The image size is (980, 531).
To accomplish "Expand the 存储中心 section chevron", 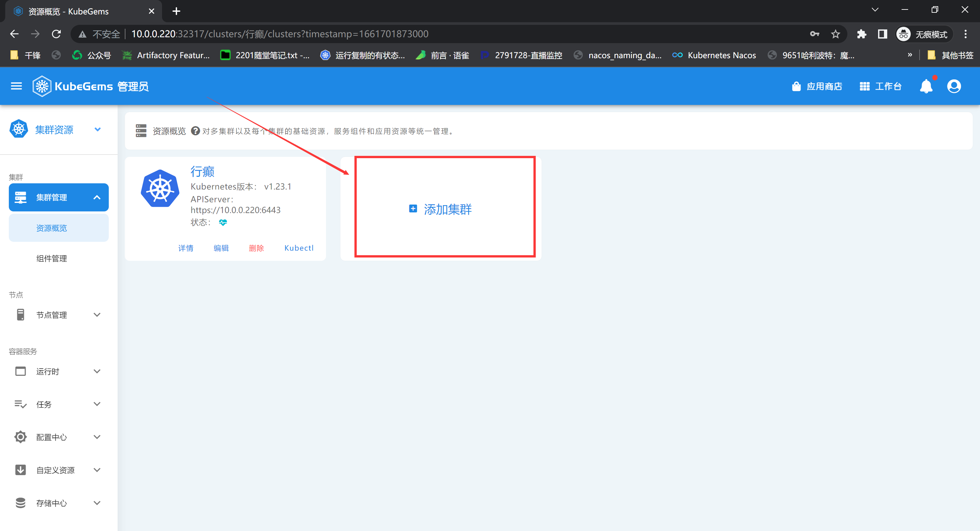I will click(97, 503).
